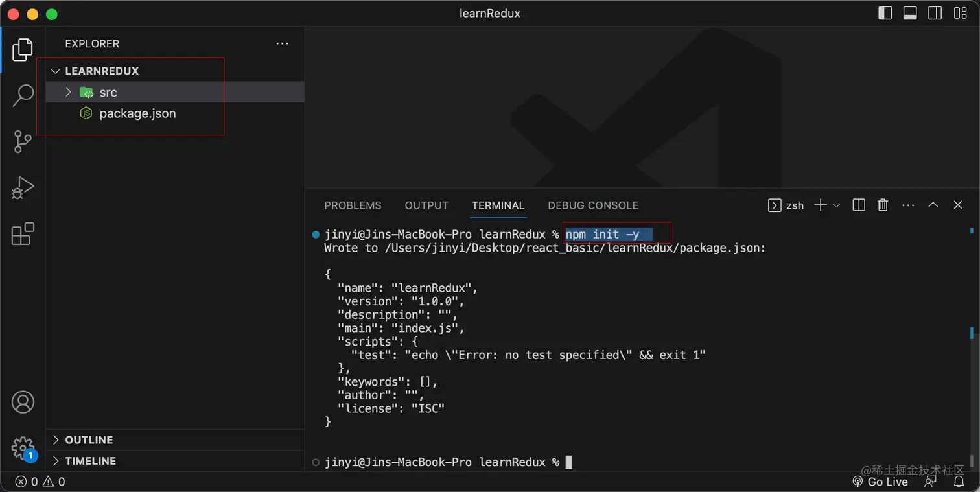The height and width of the screenshot is (492, 980).
Task: Open the Extensions view
Action: [23, 234]
